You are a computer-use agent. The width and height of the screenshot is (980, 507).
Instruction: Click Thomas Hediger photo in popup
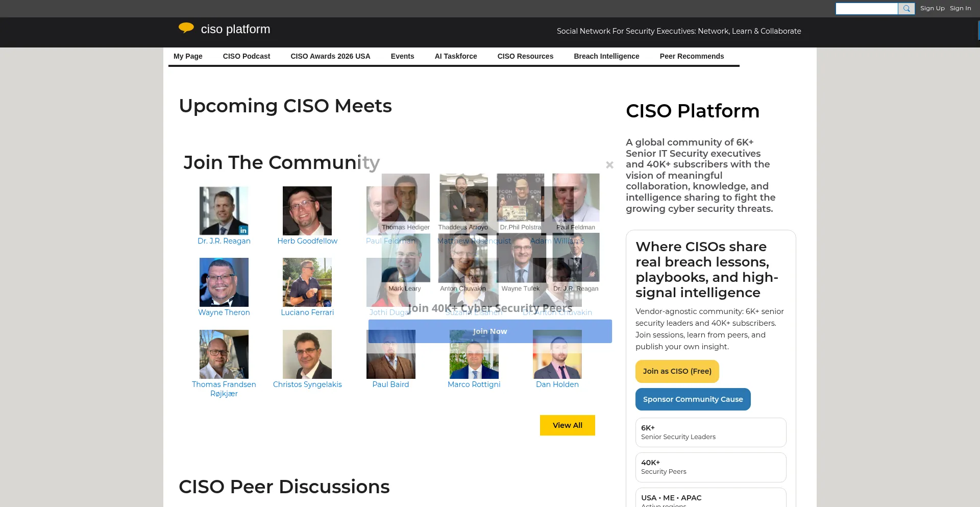click(x=406, y=198)
